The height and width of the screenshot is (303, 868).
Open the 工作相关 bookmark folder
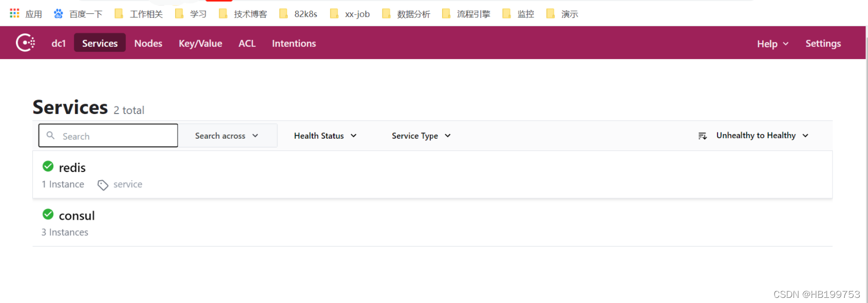pyautogui.click(x=139, y=14)
